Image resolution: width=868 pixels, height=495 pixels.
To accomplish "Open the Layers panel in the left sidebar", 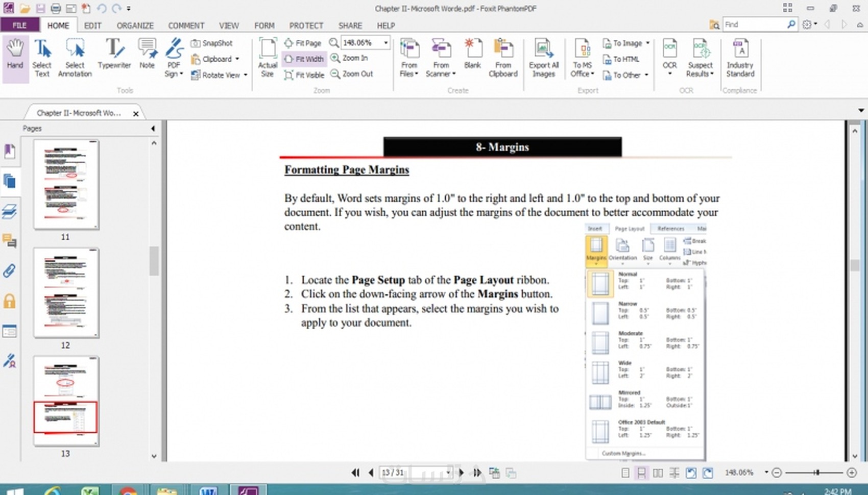I will pyautogui.click(x=9, y=211).
